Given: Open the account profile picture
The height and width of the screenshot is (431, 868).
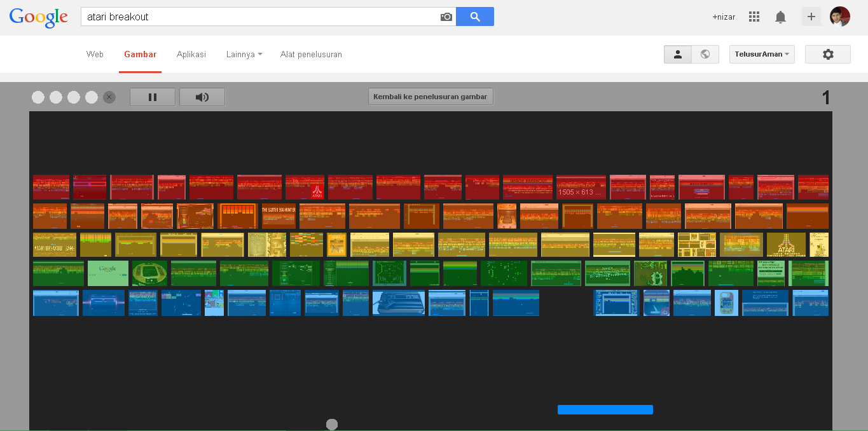Looking at the screenshot, I should click(840, 17).
